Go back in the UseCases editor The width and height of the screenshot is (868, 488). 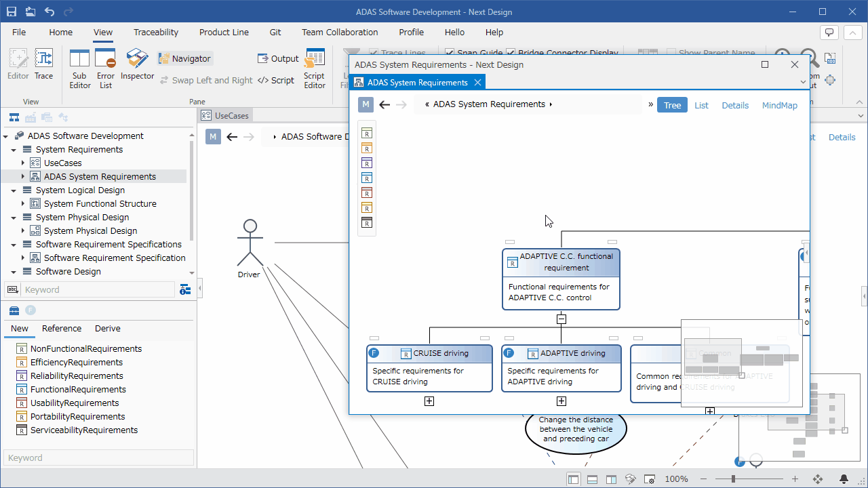point(232,137)
